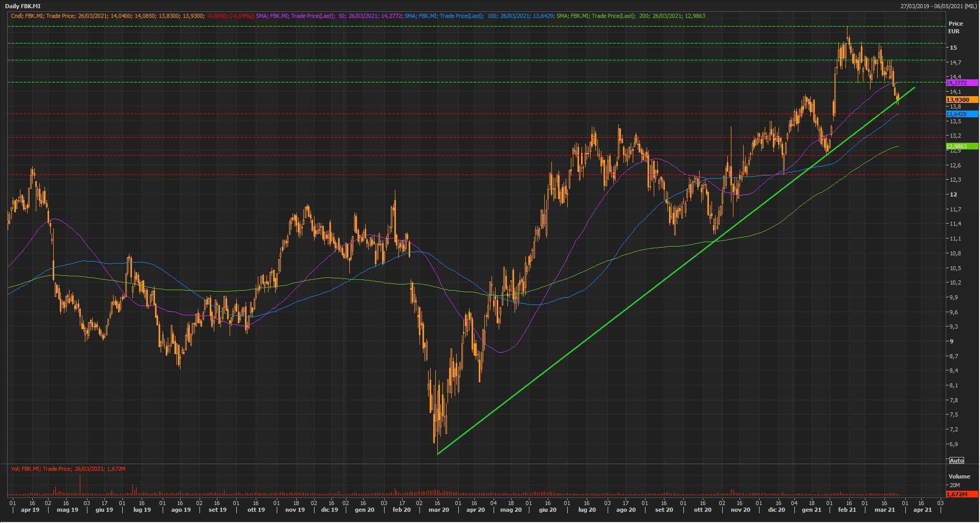Click the date range label 27/03/2019 - 06/05/2021
The image size is (980, 523).
click(939, 6)
